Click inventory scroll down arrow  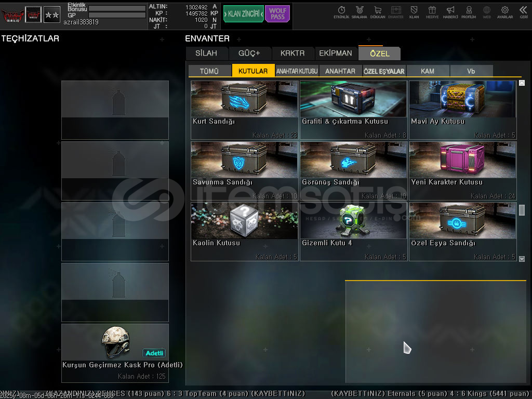[522, 259]
